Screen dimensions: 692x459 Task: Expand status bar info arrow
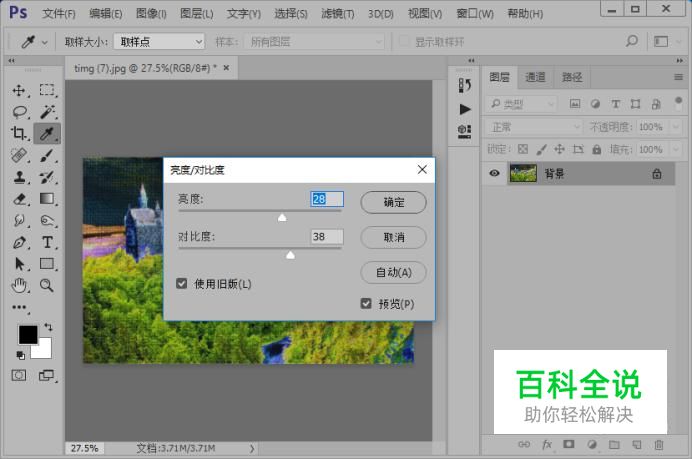tap(252, 448)
